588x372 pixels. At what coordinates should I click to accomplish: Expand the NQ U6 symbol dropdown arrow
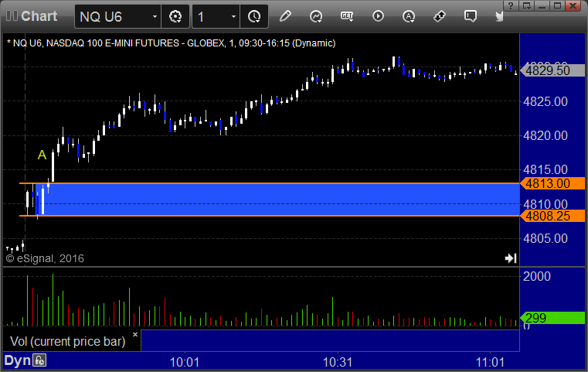155,16
